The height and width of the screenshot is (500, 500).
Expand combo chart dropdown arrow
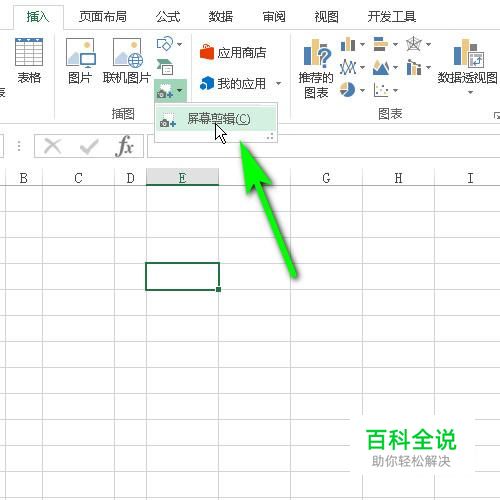coord(429,67)
